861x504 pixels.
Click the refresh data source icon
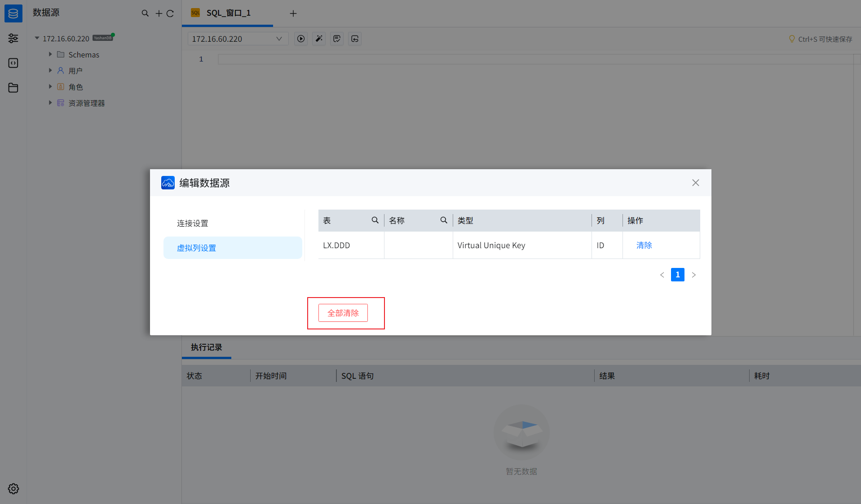170,13
